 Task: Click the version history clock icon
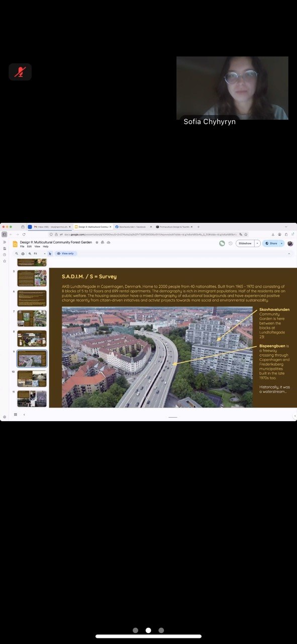point(231,244)
